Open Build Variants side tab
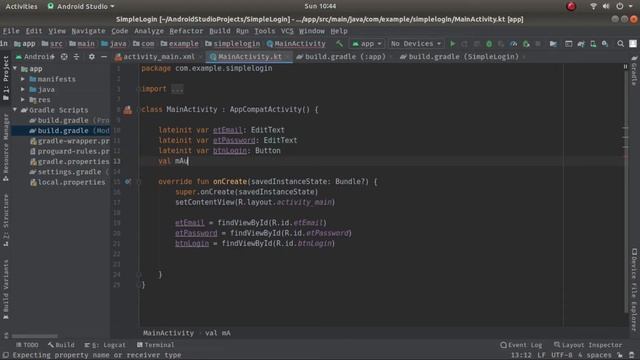Image resolution: width=640 pixels, height=360 pixels. tap(5, 289)
